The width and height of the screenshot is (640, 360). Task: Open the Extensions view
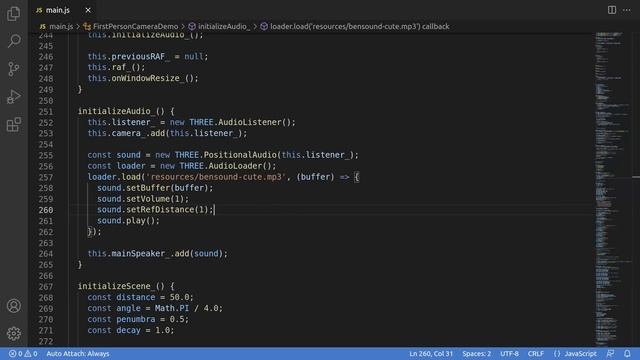click(13, 124)
